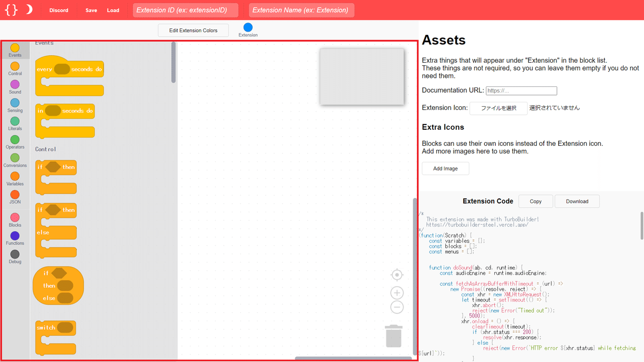Select the Blocks category circle
Image resolution: width=644 pixels, height=362 pixels.
tap(15, 217)
